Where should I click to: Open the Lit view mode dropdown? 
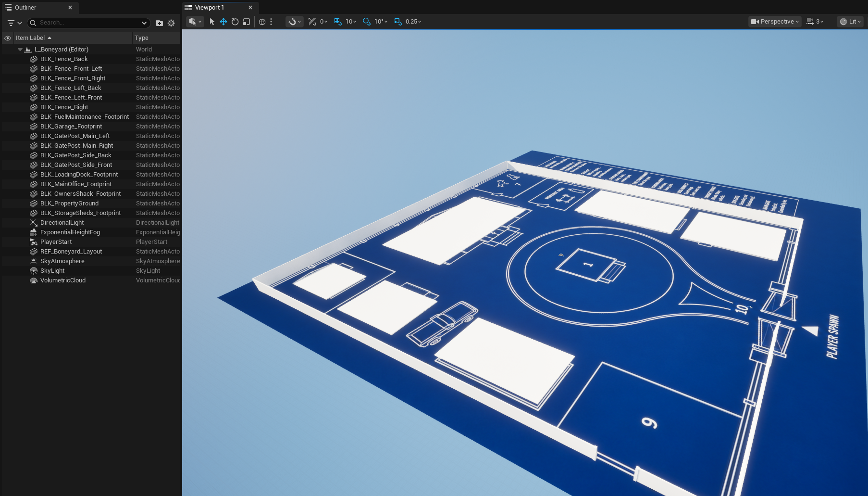pyautogui.click(x=850, y=22)
